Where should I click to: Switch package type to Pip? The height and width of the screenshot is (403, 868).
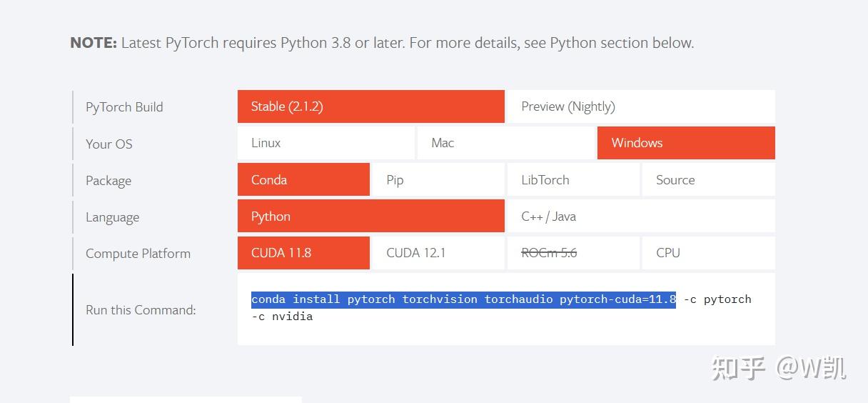pos(438,180)
